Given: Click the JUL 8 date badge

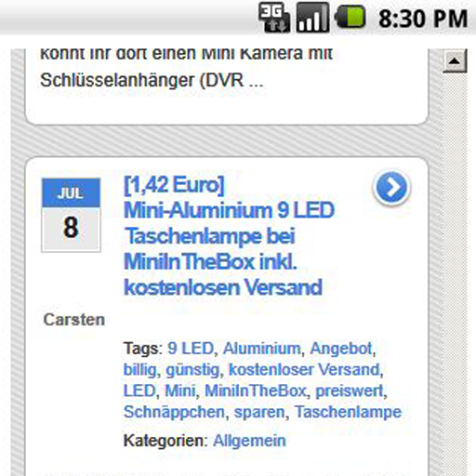Looking at the screenshot, I should (x=71, y=215).
